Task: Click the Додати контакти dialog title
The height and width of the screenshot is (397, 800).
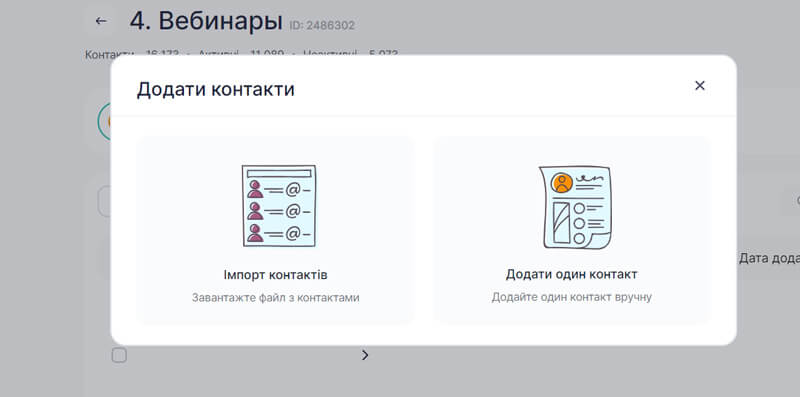Action: (215, 89)
